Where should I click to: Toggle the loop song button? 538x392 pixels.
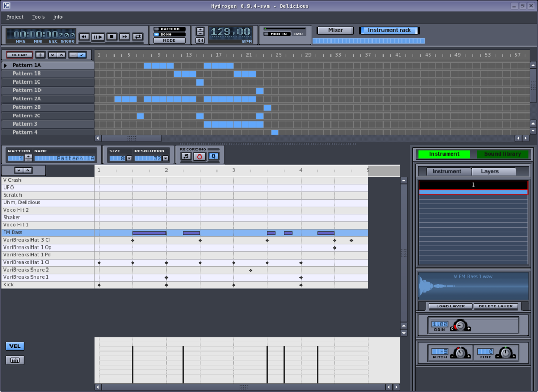pos(138,37)
